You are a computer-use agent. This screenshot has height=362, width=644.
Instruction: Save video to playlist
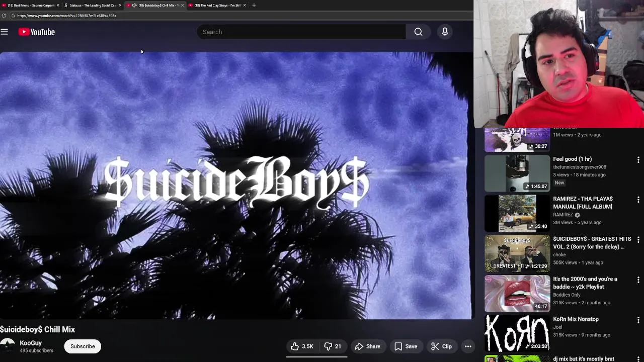tap(406, 346)
